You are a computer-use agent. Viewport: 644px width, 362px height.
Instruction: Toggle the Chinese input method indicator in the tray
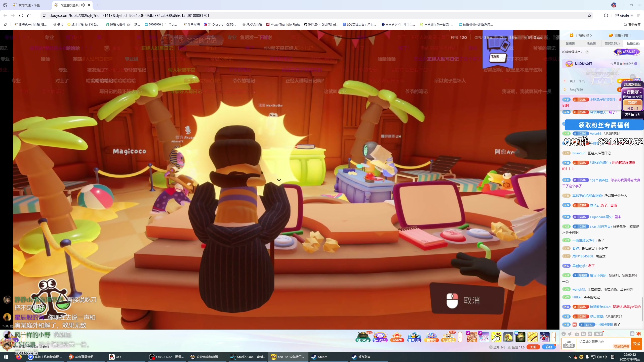[x=605, y=357]
